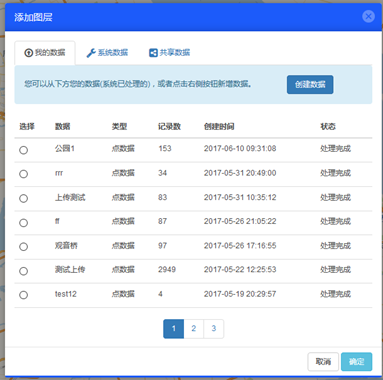The height and width of the screenshot is (380, 383).
Task: Go to page 3 of the list
Action: tap(214, 329)
